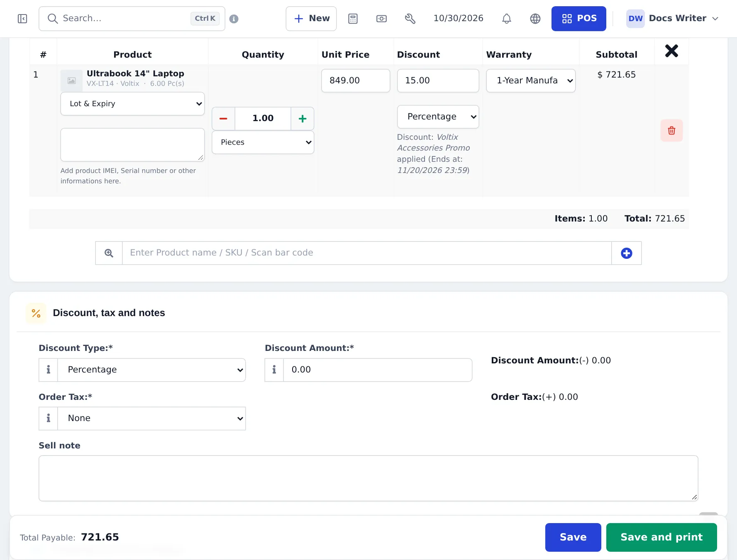Open the wrench tools icon
Image resolution: width=737 pixels, height=560 pixels.
[x=410, y=19]
